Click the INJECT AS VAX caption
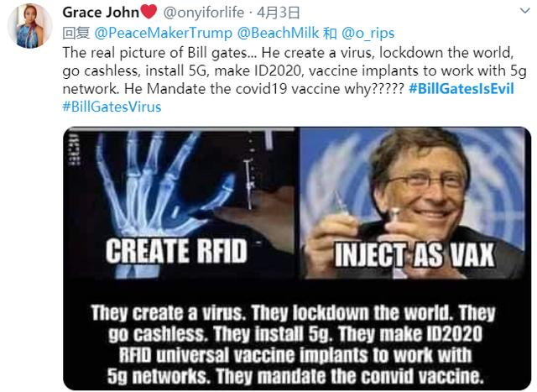Screen dimensions: 537x392 414,254
